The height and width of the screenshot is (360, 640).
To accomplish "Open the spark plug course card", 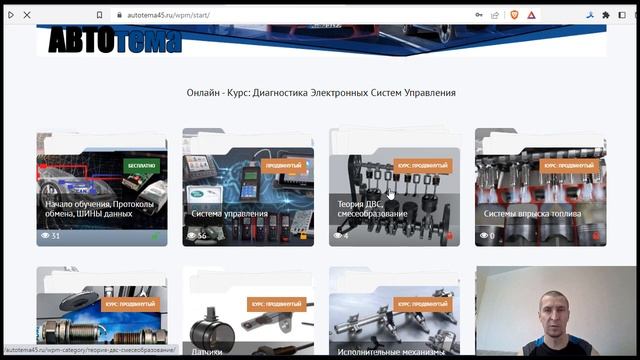I will (x=102, y=311).
